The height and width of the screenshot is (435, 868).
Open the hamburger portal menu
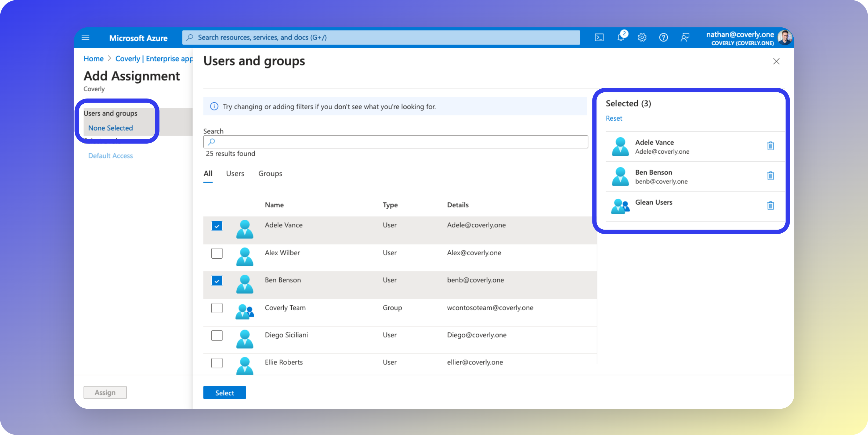coord(86,37)
